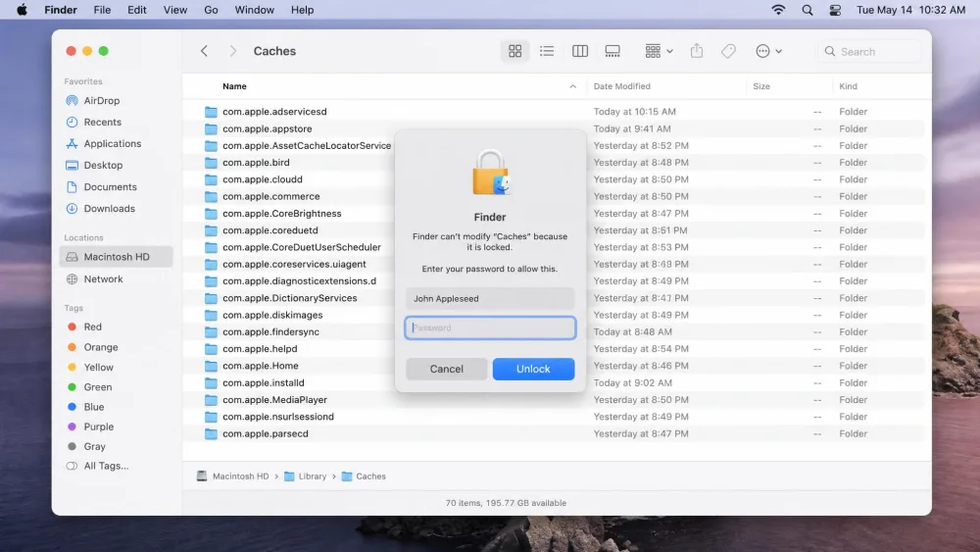
Task: Open the Help menu
Action: coord(303,10)
